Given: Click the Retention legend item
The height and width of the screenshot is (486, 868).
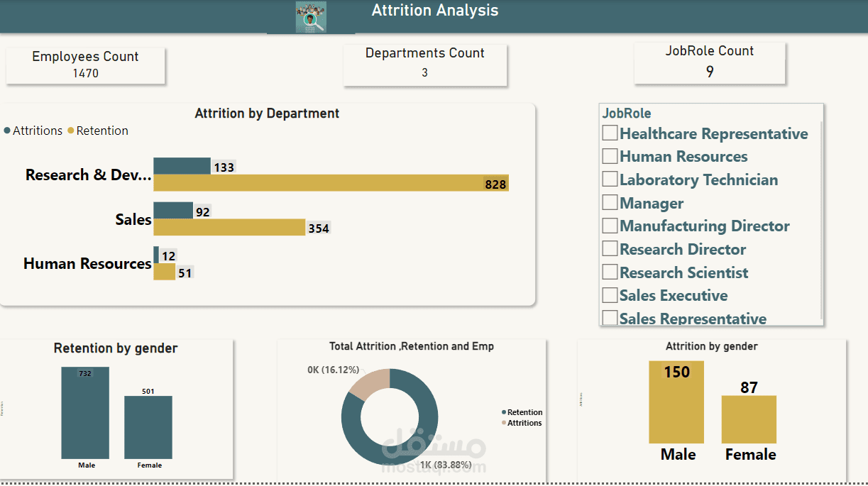Looking at the screenshot, I should (x=97, y=131).
